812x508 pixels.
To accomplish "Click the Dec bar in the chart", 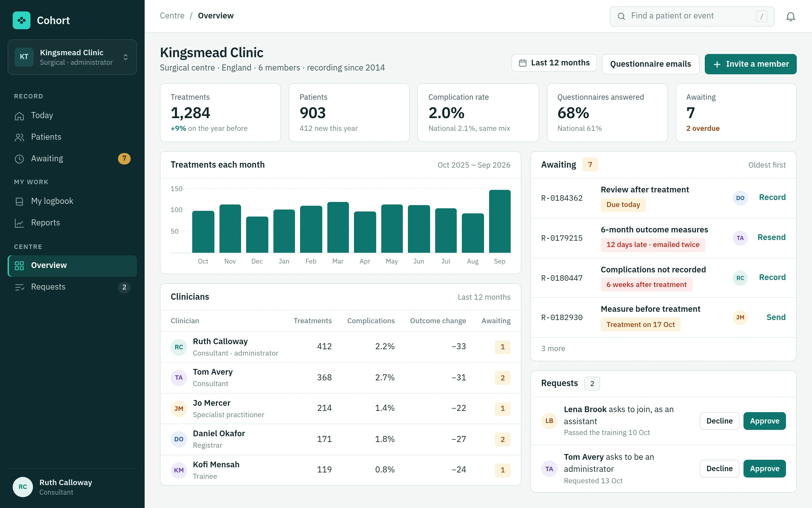I will [x=257, y=235].
